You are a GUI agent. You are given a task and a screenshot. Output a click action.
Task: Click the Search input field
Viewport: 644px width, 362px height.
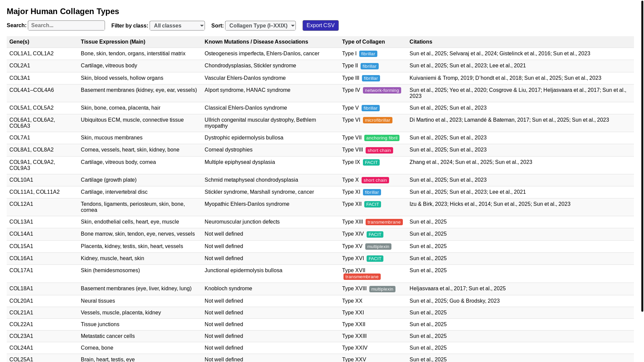click(66, 25)
